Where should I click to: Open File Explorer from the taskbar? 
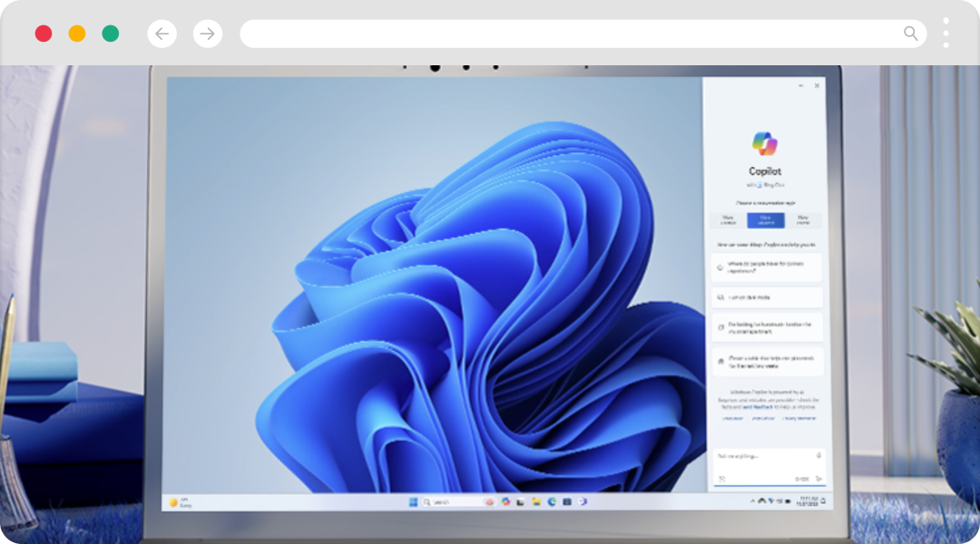(536, 502)
